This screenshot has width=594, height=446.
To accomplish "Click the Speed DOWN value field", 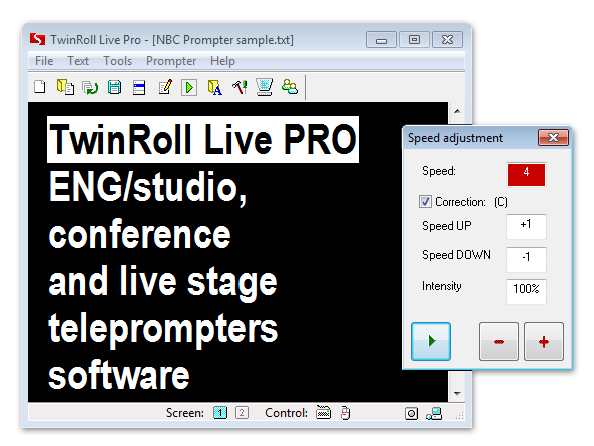I will point(526,259).
